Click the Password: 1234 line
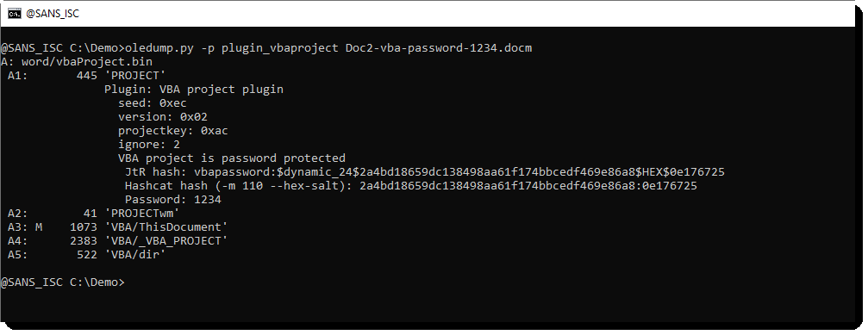Image resolution: width=868 pixels, height=335 pixels. pyautogui.click(x=172, y=200)
